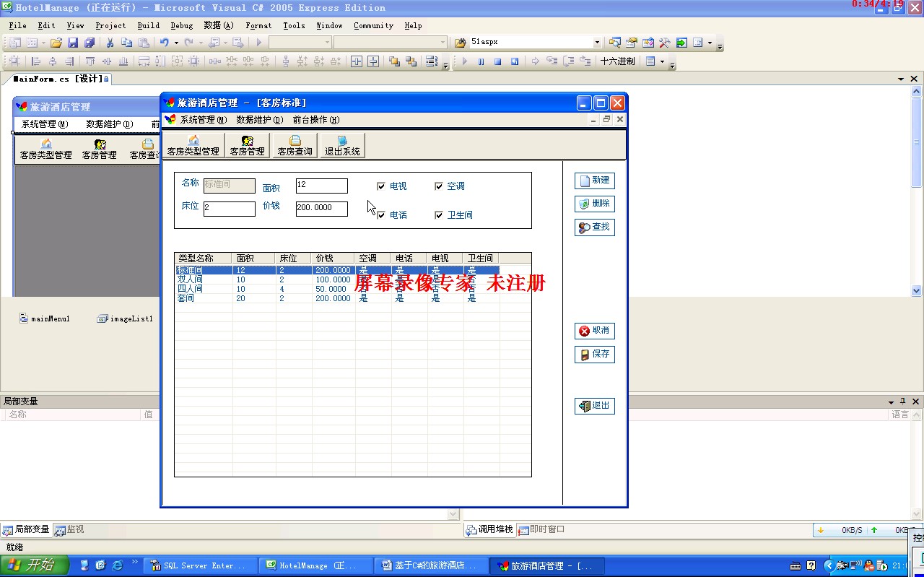Click the Bring to Front layout icon

tap(394, 61)
